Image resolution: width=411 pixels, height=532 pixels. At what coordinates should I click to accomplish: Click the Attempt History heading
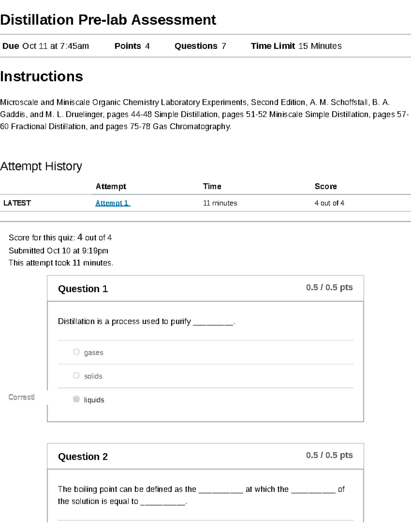pos(41,166)
